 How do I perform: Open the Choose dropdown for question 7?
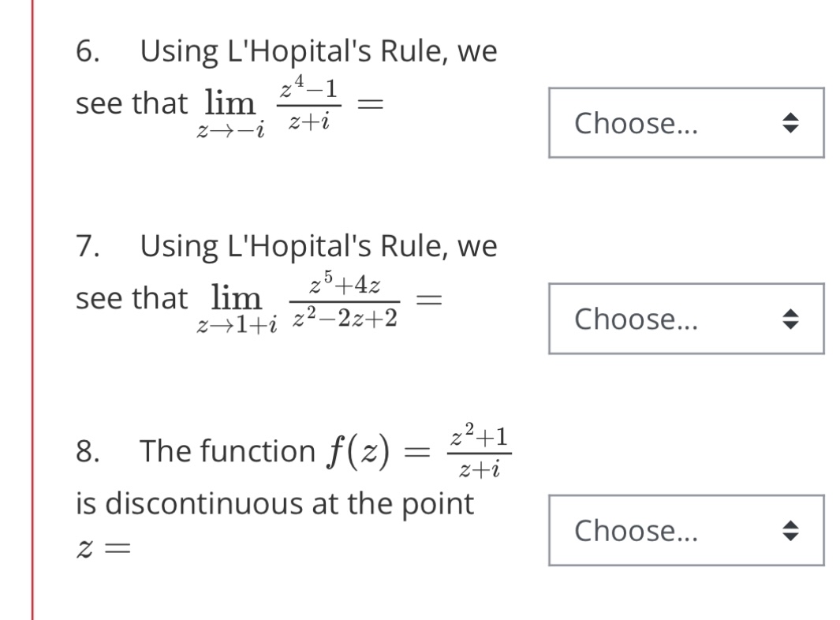coord(686,319)
